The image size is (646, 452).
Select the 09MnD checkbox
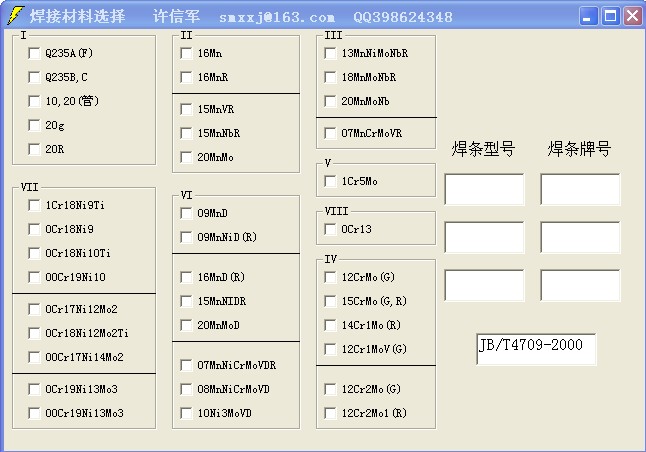pyautogui.click(x=186, y=213)
